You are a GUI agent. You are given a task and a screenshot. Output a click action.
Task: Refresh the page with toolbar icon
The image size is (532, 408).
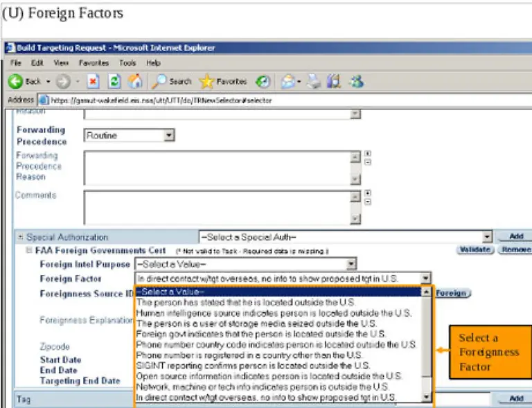coord(114,81)
